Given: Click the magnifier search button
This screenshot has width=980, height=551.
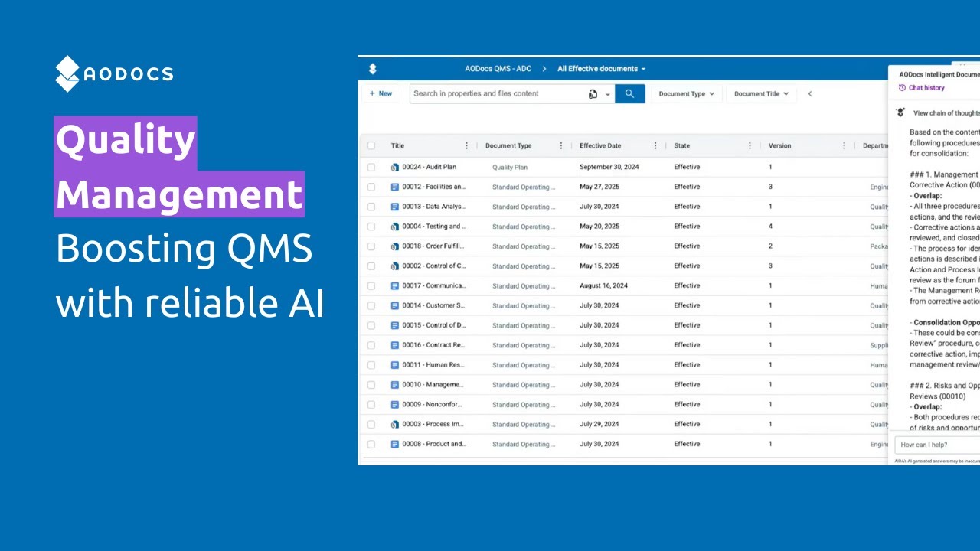Looking at the screenshot, I should coord(629,93).
